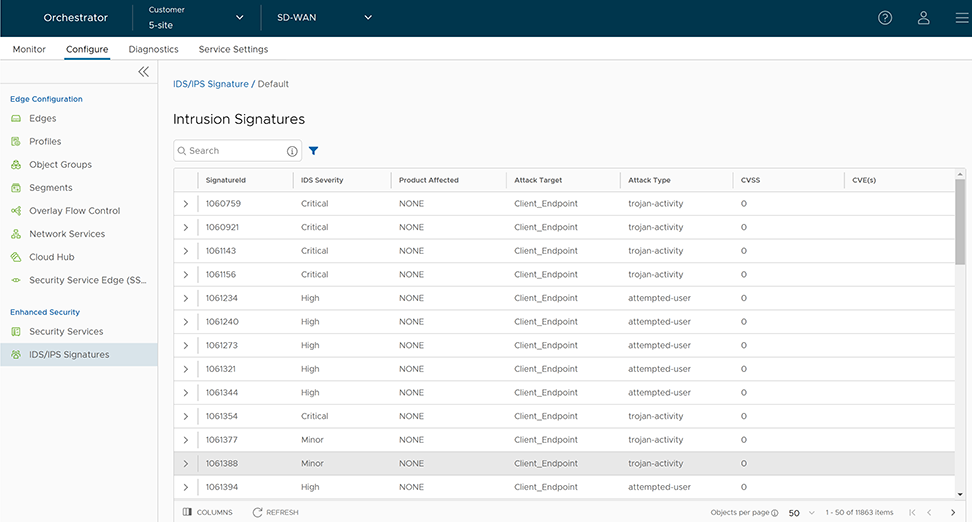
Task: Open the hamburger menu icon
Action: 960,18
